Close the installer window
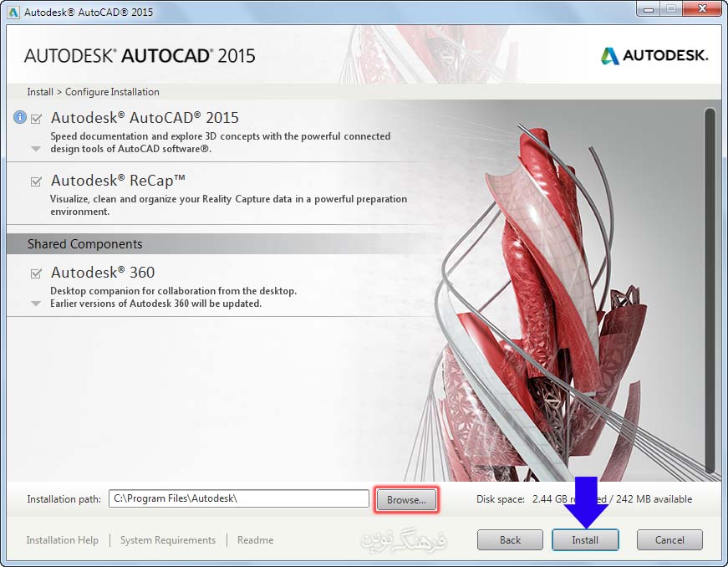 pyautogui.click(x=703, y=9)
